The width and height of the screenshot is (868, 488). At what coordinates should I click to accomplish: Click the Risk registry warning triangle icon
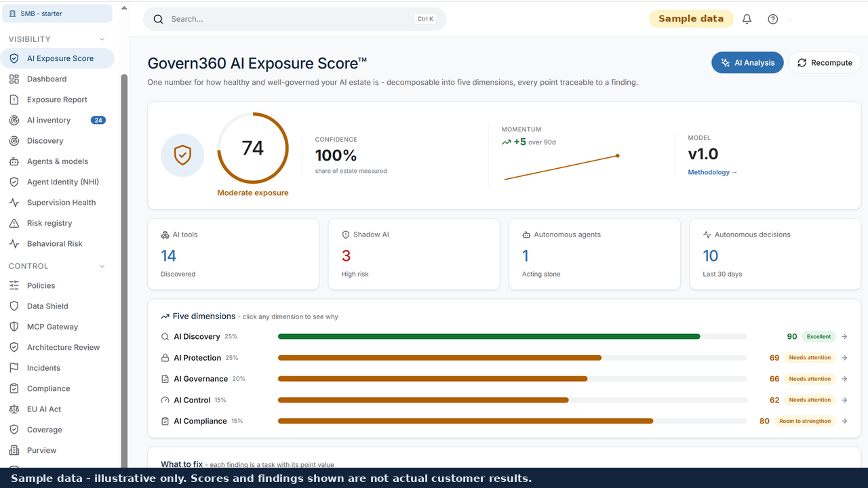point(14,223)
